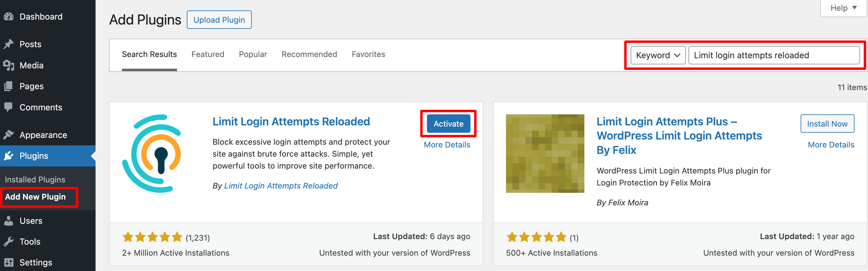The image size is (868, 271).
Task: Click the Dashboard gauge icon
Action: click(9, 17)
